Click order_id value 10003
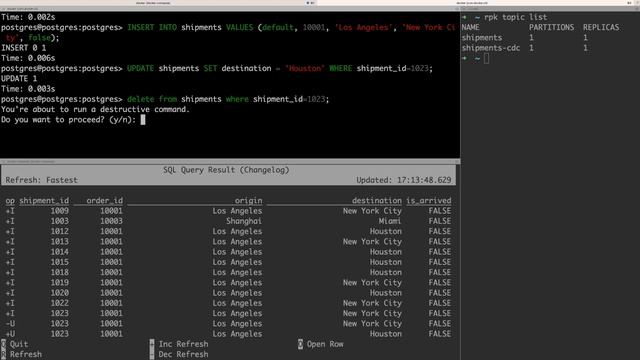640x360 pixels. click(x=111, y=221)
